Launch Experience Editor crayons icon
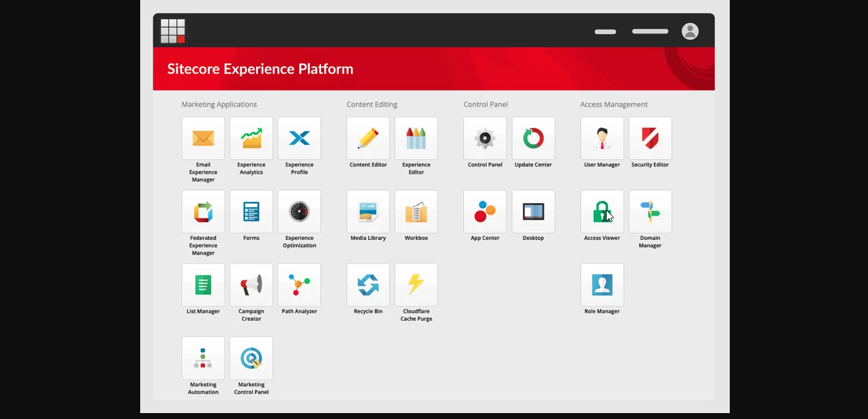The height and width of the screenshot is (419, 868). [416, 138]
